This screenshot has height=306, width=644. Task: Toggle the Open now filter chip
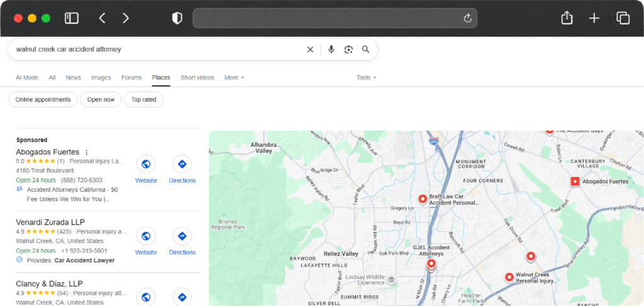(101, 100)
